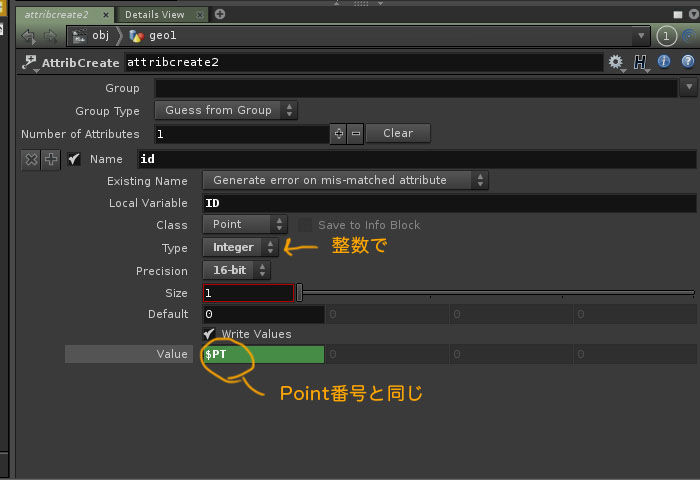
Task: Click minus to remove an attribute
Action: (355, 133)
